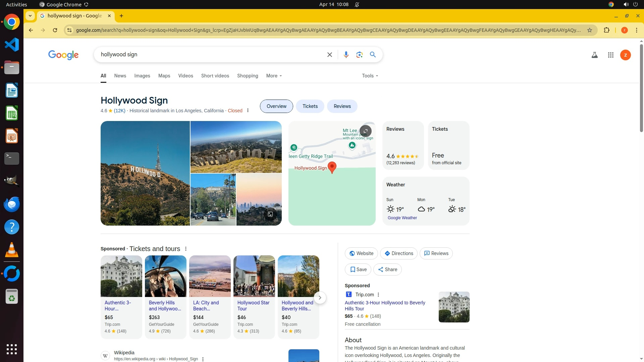Save Hollywood Sign to your lists
This screenshot has height=362, width=644.
click(358, 269)
